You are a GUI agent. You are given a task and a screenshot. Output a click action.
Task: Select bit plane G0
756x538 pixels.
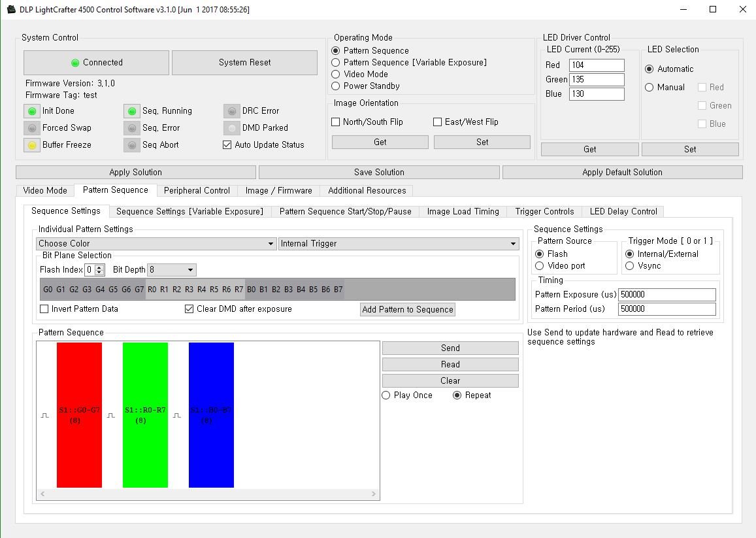(x=48, y=290)
